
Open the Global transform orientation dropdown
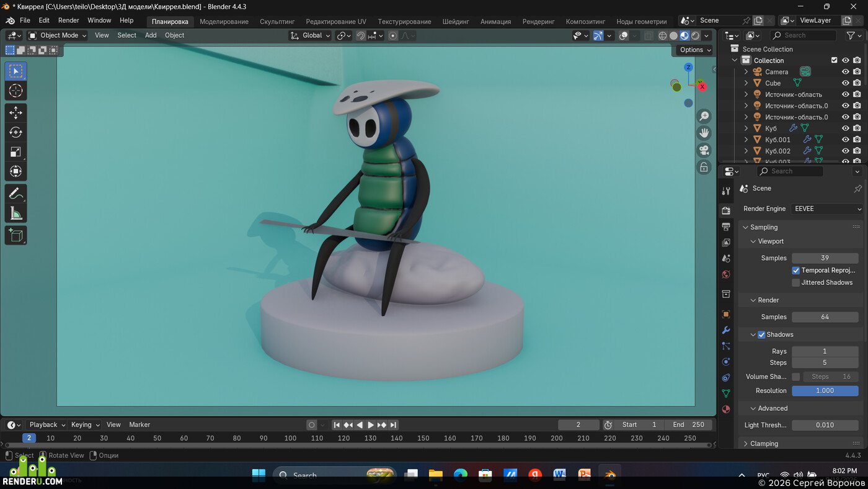pos(311,35)
